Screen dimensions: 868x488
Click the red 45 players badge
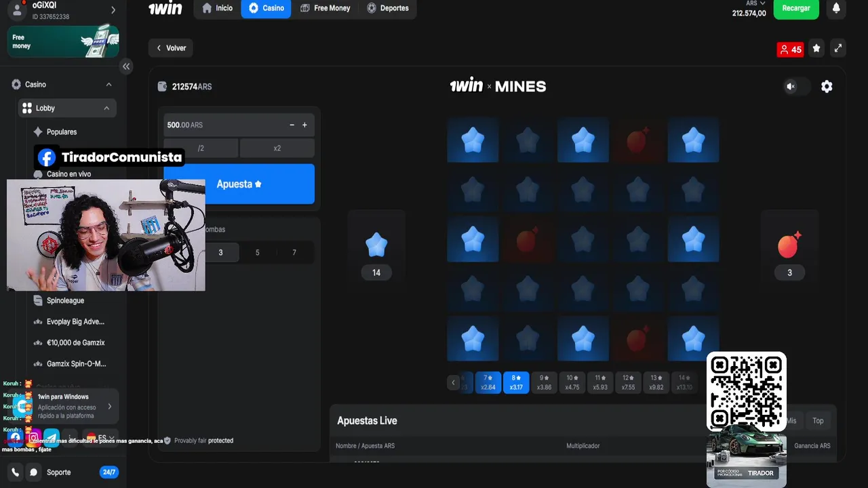pos(791,49)
